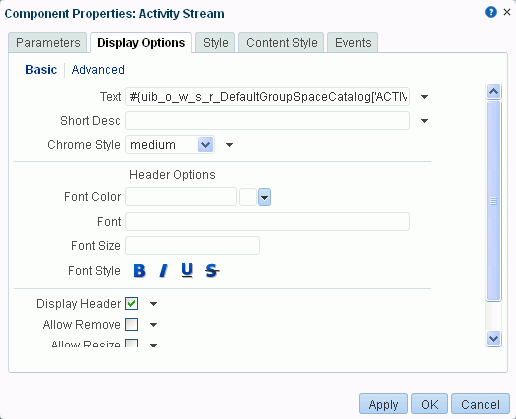Check the Allow Resize checkbox

pyautogui.click(x=131, y=343)
